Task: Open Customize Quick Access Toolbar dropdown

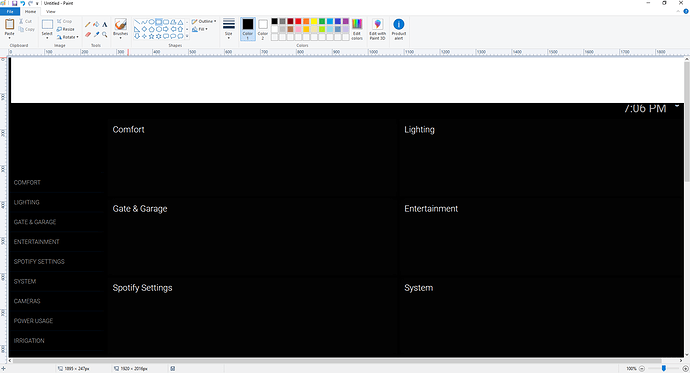Action: click(x=37, y=3)
